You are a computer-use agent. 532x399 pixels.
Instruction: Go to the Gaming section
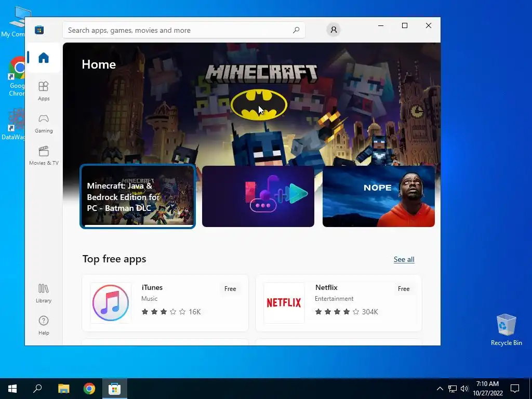point(44,124)
